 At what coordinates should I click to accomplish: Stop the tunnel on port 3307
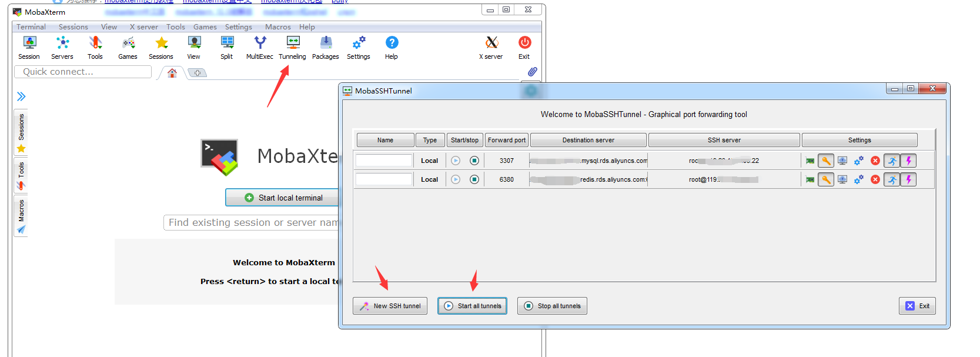[474, 161]
